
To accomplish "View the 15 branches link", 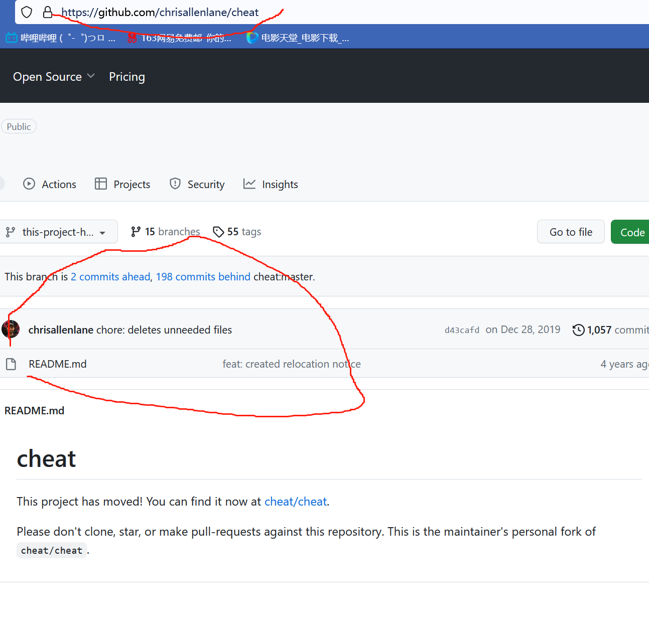I will [165, 232].
